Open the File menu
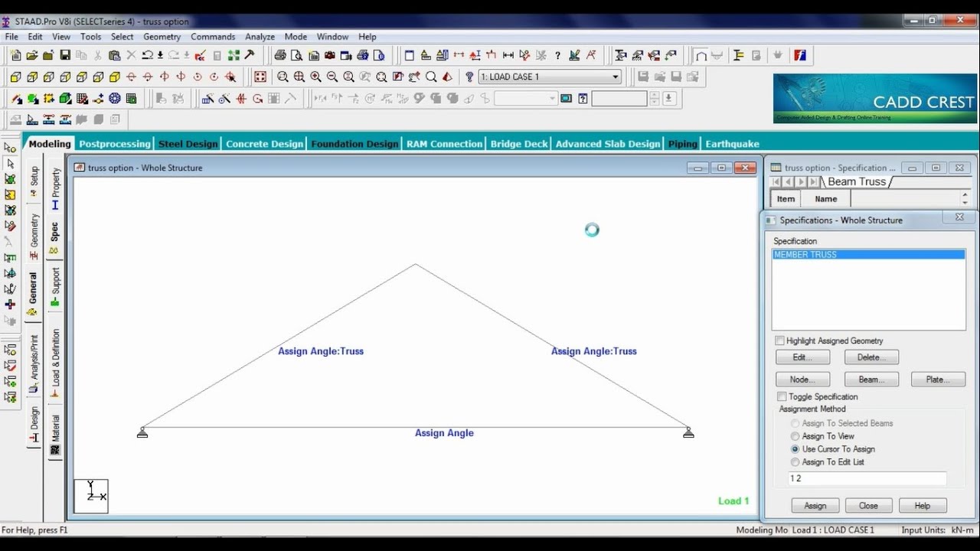 tap(11, 37)
